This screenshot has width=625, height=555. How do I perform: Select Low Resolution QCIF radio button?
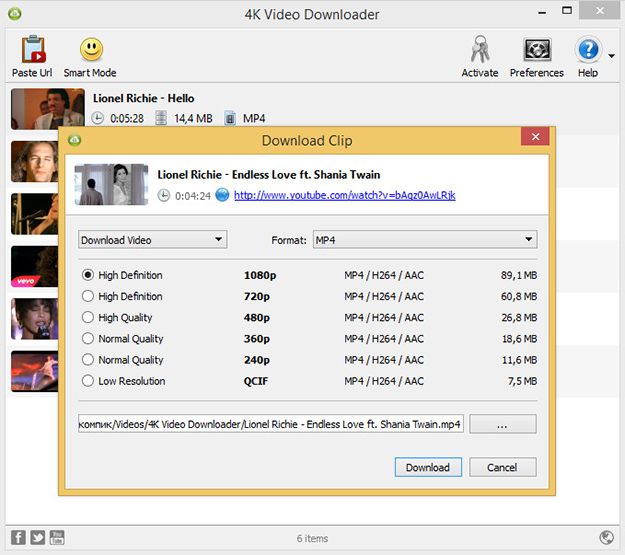point(88,381)
